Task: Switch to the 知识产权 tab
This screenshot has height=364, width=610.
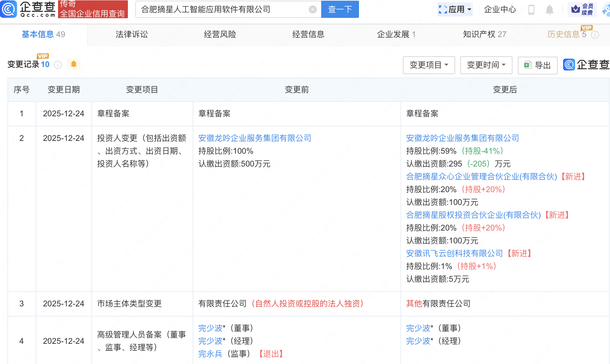Action: [x=484, y=34]
